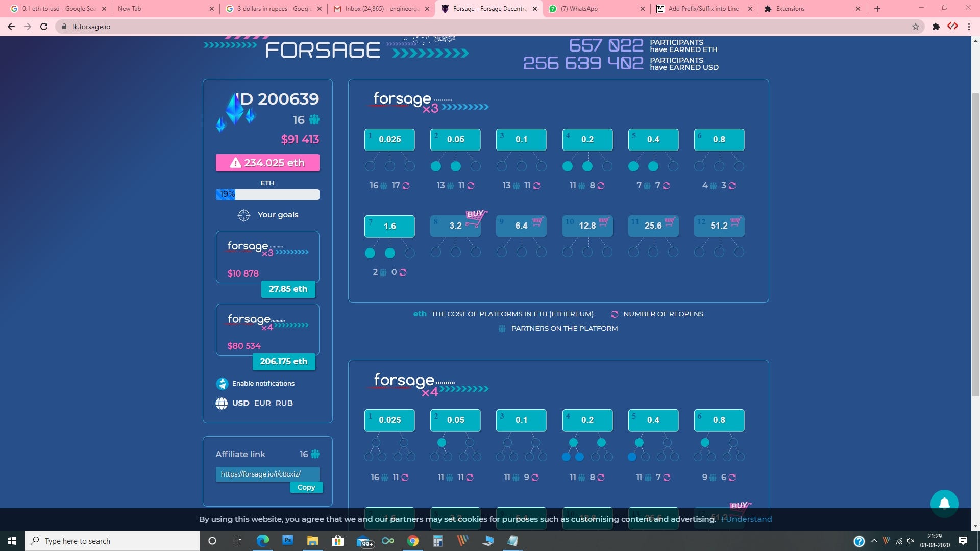Switch currency to EUR
980x551 pixels.
click(262, 403)
